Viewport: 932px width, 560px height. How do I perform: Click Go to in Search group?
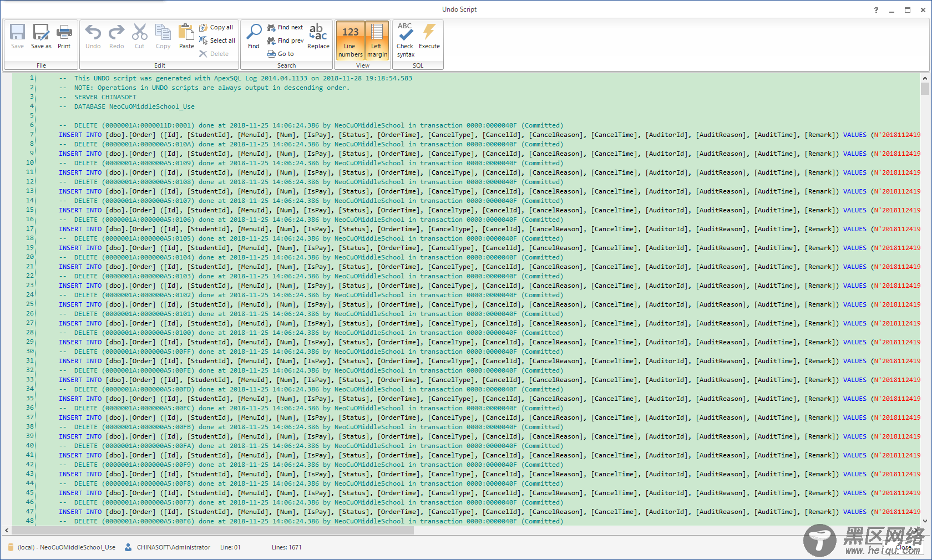tap(281, 54)
